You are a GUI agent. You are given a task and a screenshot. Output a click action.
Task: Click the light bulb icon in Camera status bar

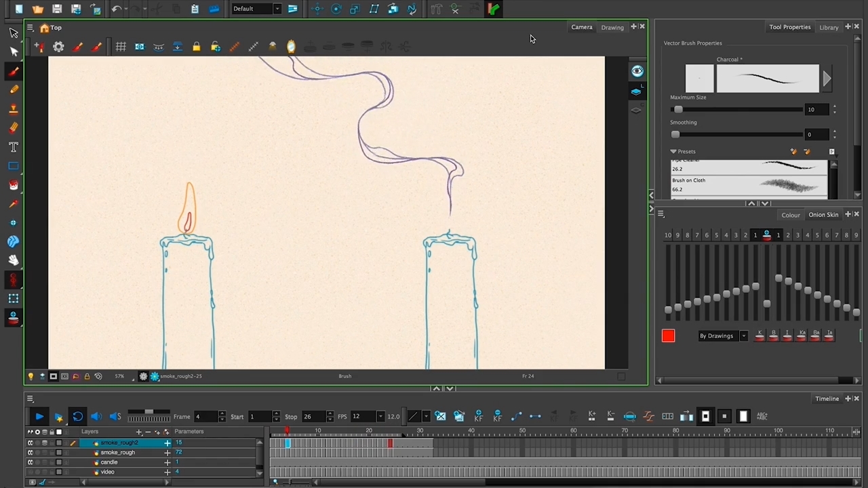(x=31, y=376)
